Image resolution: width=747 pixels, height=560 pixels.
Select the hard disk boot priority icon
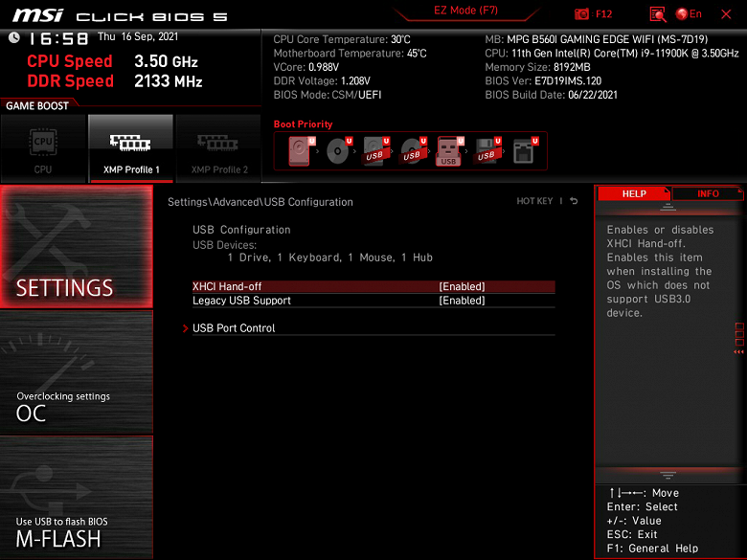tap(300, 151)
